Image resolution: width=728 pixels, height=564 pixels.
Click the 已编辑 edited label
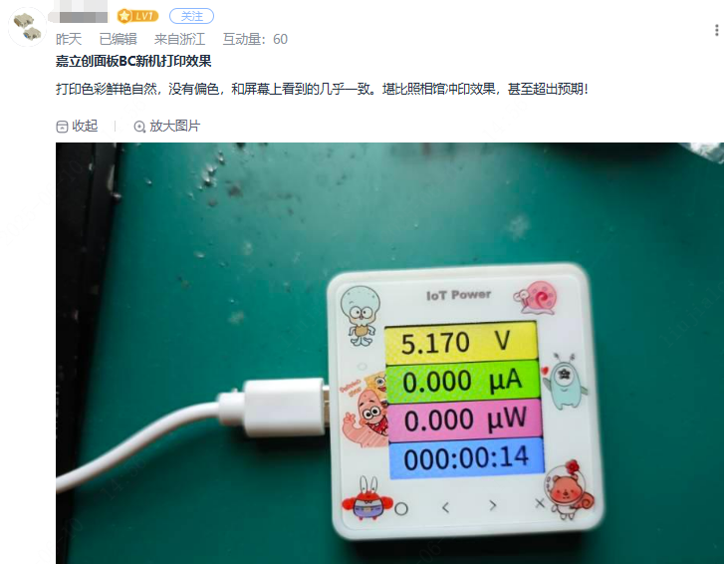(118, 39)
